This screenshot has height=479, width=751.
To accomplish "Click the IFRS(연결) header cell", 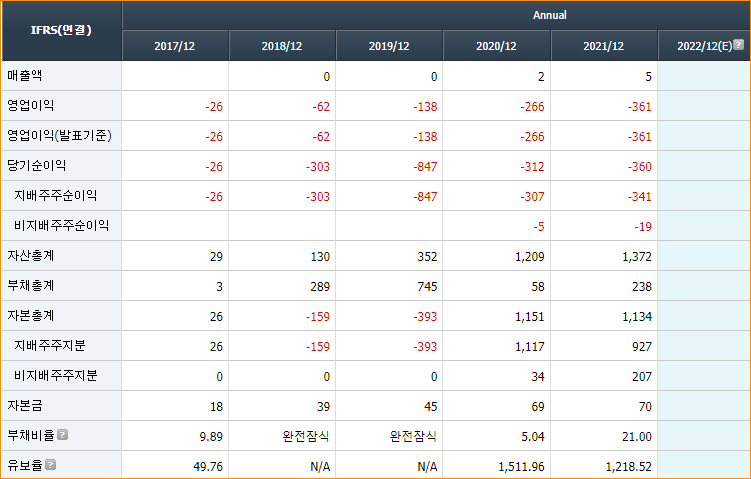I will click(x=61, y=30).
